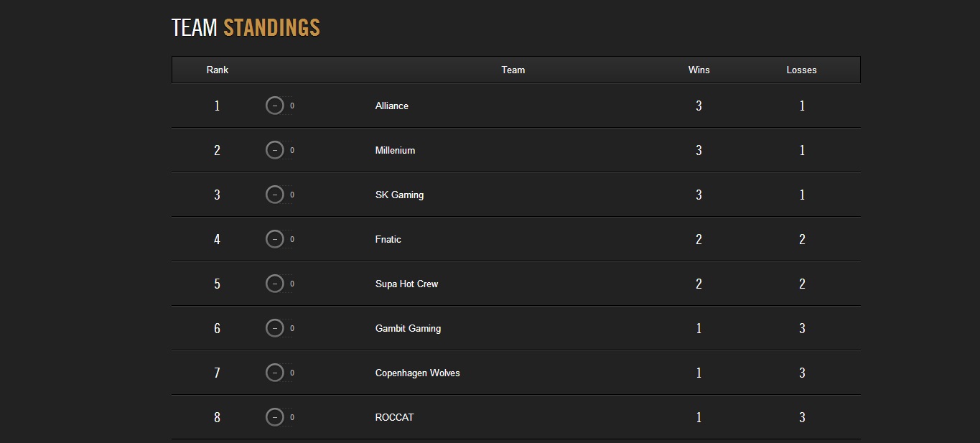The image size is (980, 443).
Task: Open the Alliance team link
Action: click(392, 106)
